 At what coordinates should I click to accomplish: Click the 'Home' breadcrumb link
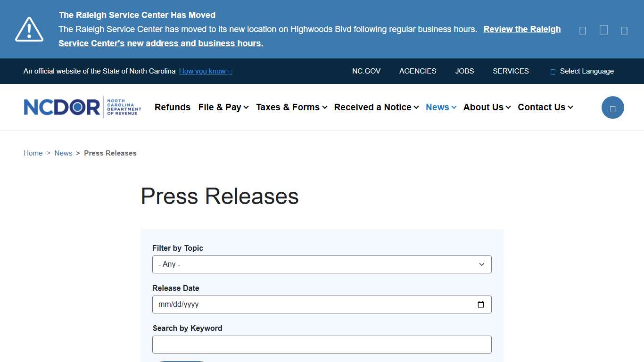pyautogui.click(x=33, y=153)
